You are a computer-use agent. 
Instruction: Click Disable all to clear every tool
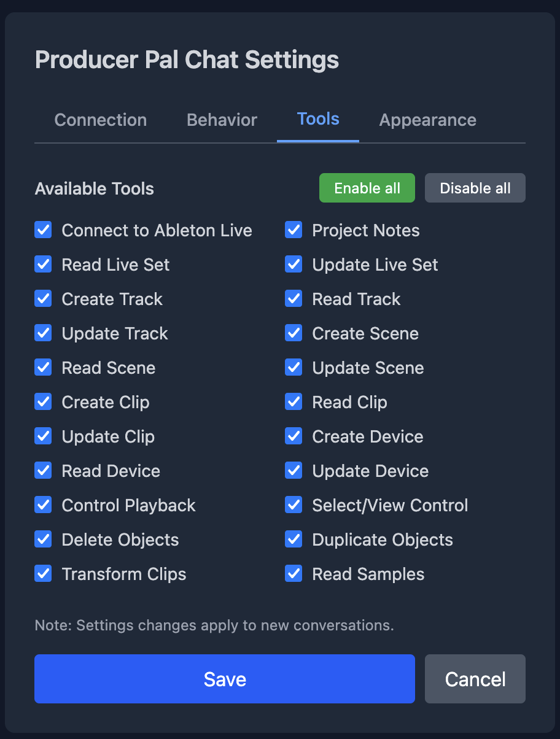(x=475, y=188)
